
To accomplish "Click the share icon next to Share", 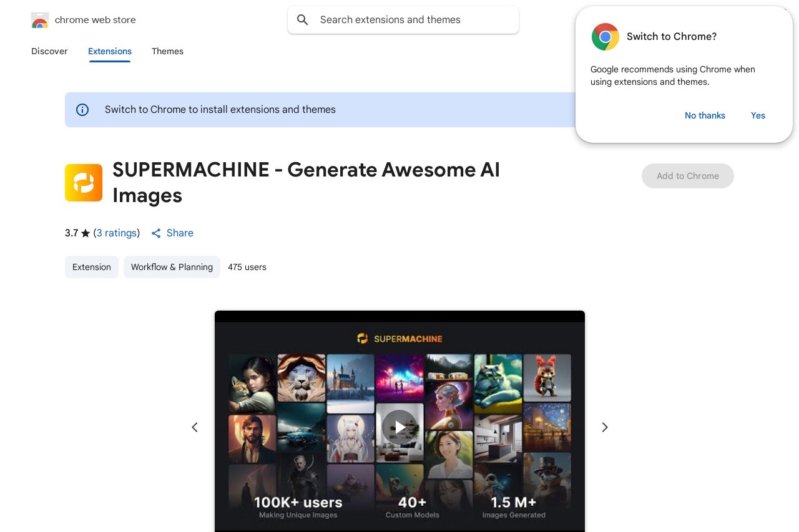I will pyautogui.click(x=156, y=233).
